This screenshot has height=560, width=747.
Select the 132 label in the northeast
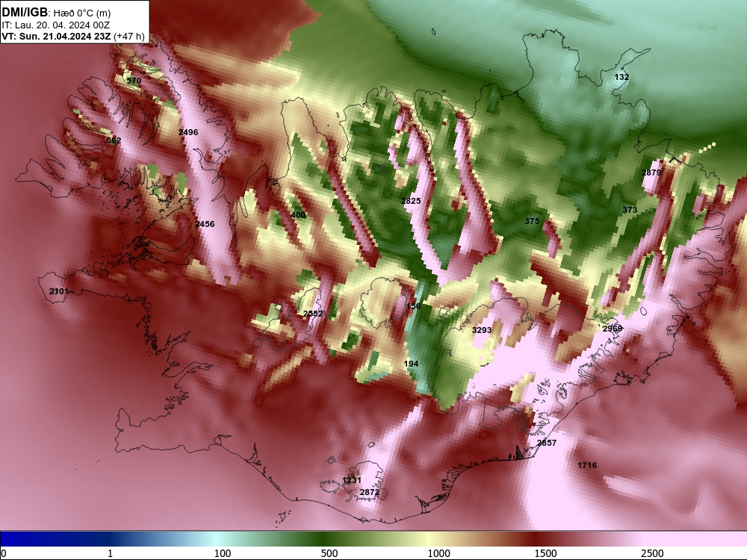coord(622,77)
